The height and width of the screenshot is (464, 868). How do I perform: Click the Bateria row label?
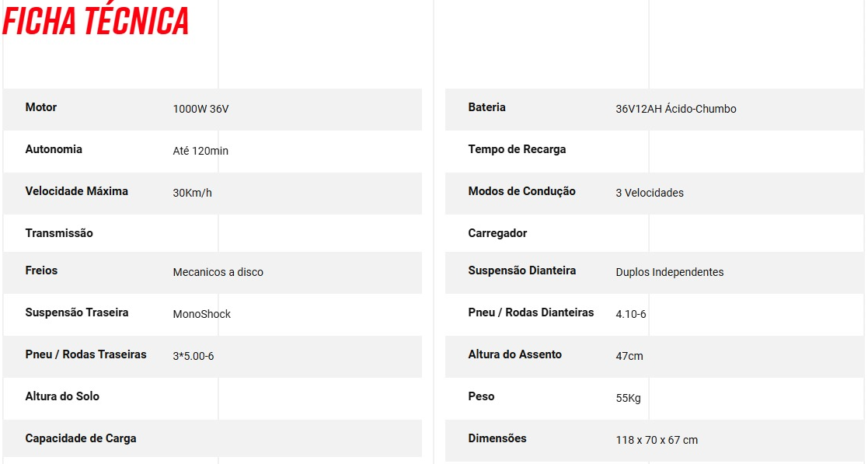coord(486,107)
